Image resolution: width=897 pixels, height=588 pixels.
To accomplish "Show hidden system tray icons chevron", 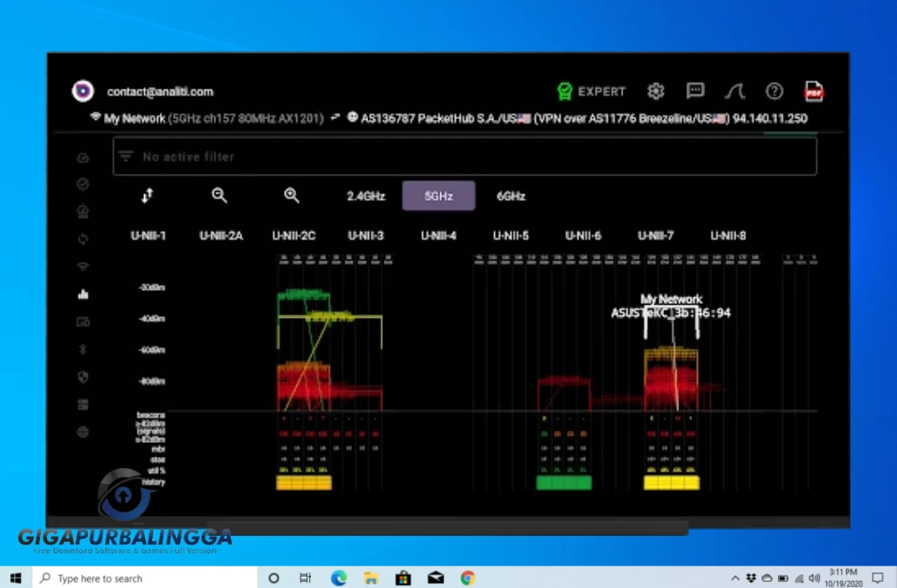I will click(735, 578).
